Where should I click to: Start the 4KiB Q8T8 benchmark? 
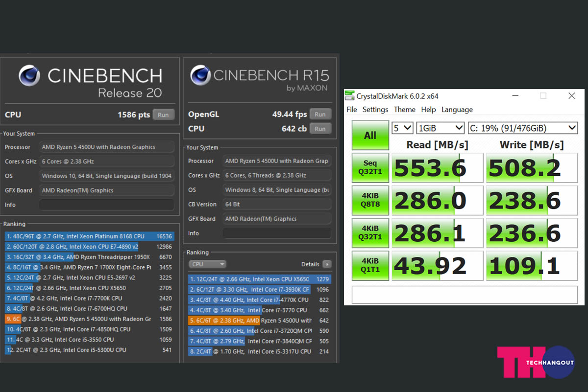tap(370, 201)
